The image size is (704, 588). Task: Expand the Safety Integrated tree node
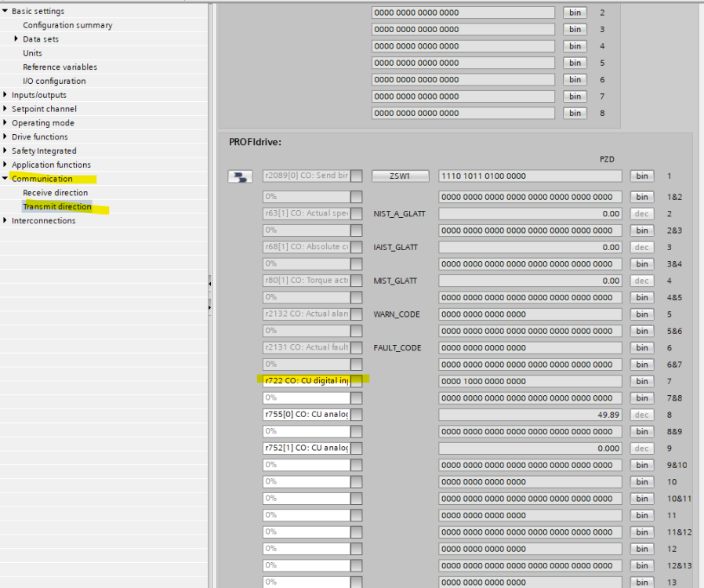click(5, 151)
